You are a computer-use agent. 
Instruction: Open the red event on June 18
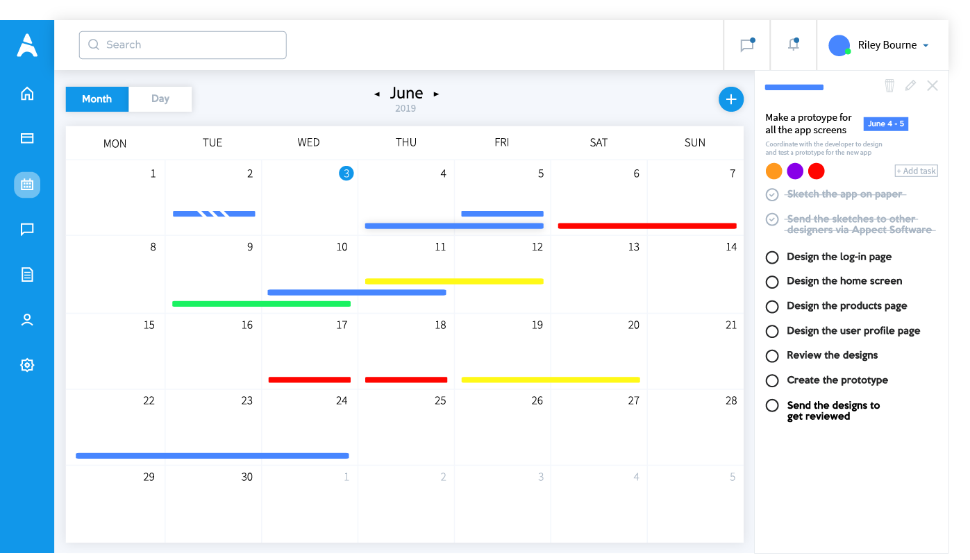pos(406,380)
